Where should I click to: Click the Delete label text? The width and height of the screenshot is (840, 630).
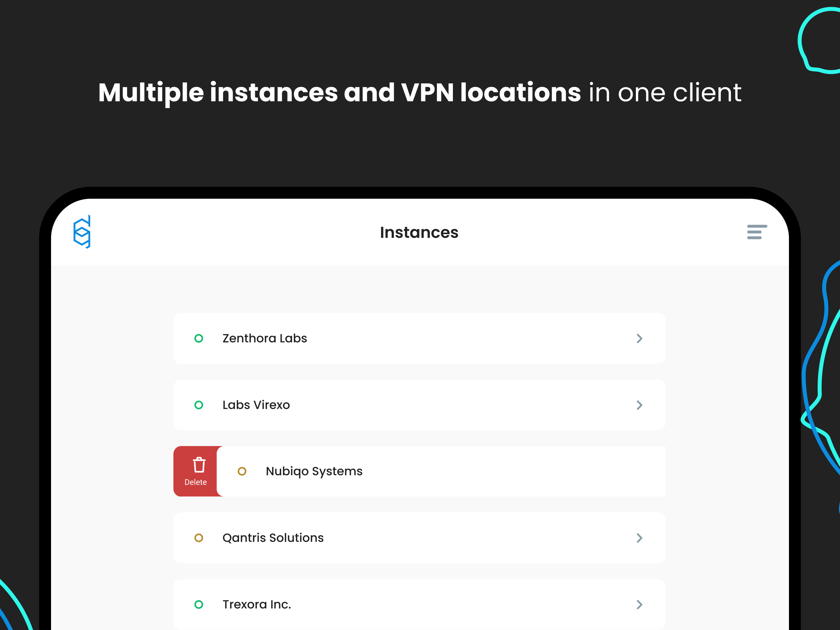196,482
